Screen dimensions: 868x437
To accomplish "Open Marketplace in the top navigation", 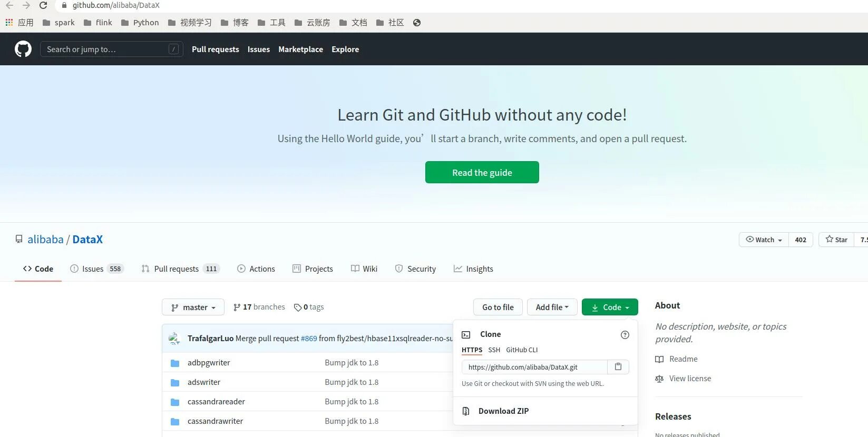I will [x=300, y=49].
